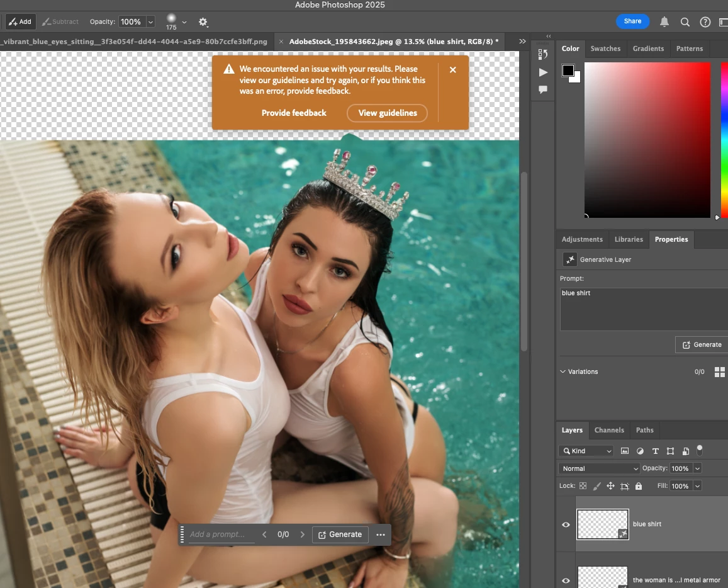Dismiss the orange warning message
Image resolution: width=728 pixels, height=588 pixels.
pyautogui.click(x=452, y=70)
